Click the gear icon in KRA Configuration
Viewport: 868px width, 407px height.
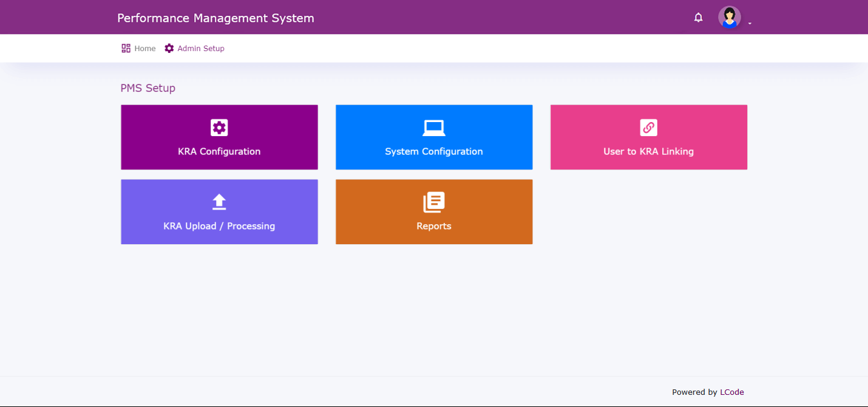219,128
